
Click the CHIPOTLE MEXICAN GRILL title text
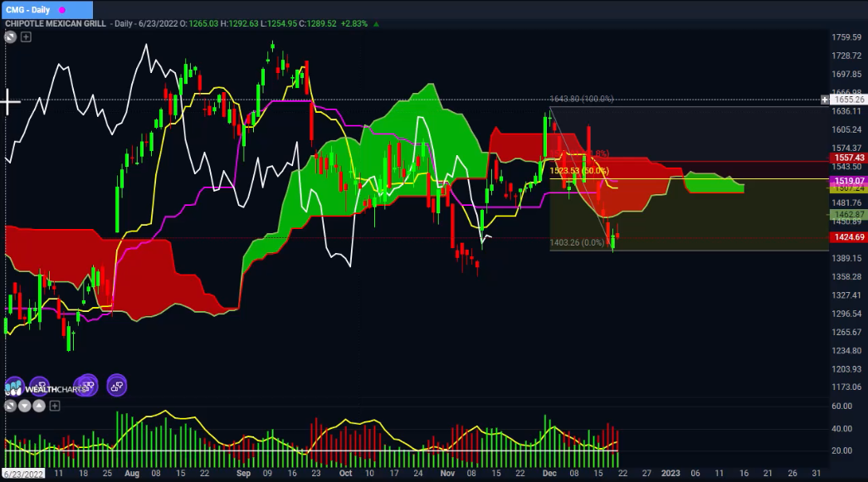(x=56, y=24)
